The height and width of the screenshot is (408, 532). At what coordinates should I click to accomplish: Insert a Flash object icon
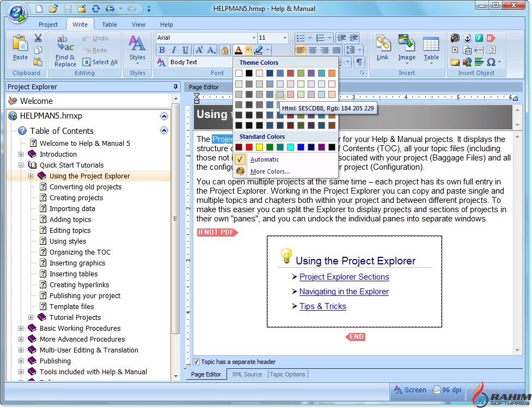pos(479,38)
